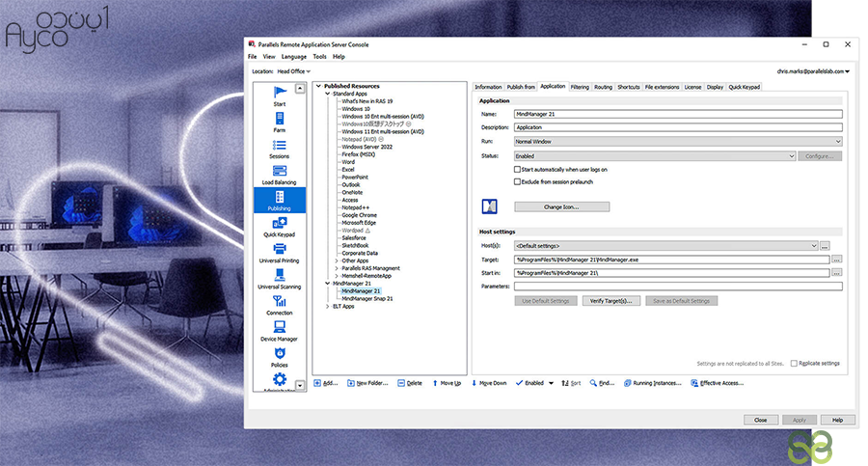Open the Language menu
Screen dimensions: 868x466
coord(293,57)
